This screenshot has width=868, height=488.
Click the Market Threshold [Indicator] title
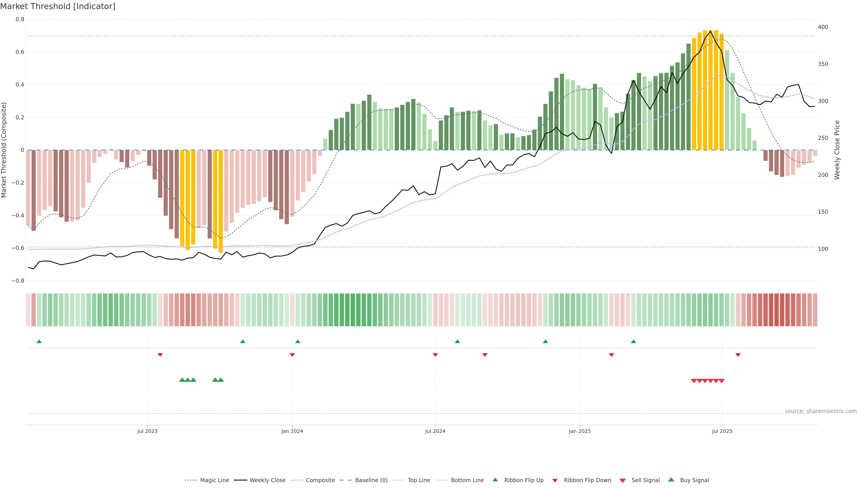coord(58,6)
